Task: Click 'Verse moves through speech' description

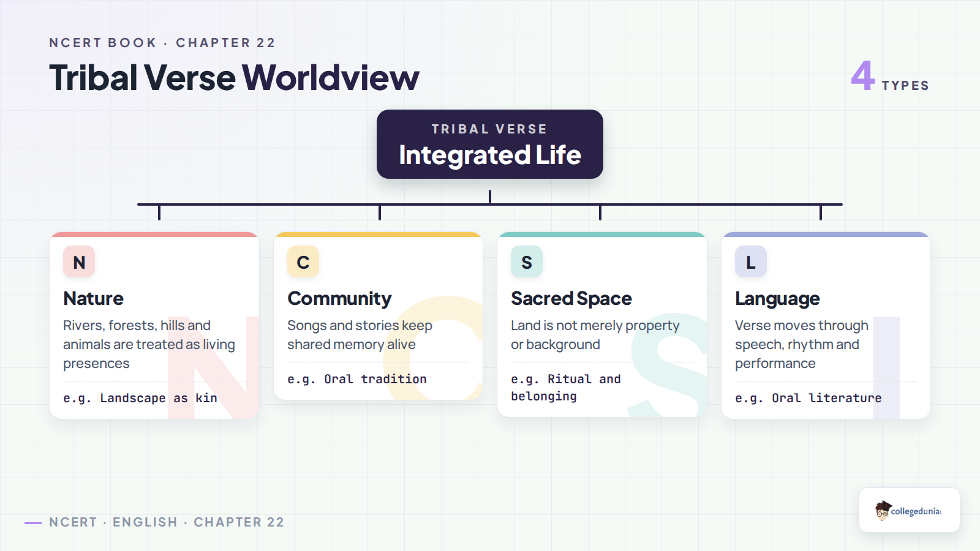Action: pos(802,344)
